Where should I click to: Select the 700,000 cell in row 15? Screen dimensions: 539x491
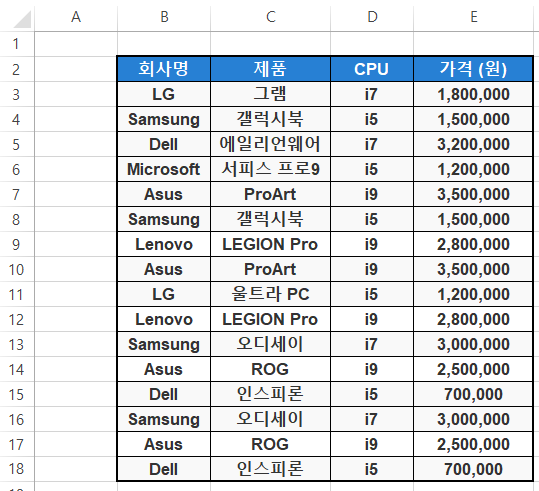click(473, 394)
